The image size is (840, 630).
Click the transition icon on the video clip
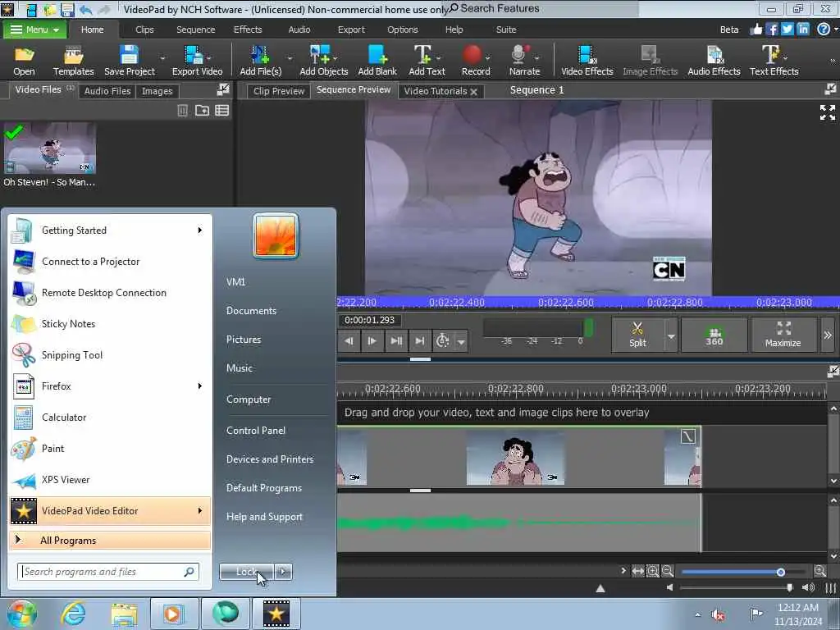[688, 436]
